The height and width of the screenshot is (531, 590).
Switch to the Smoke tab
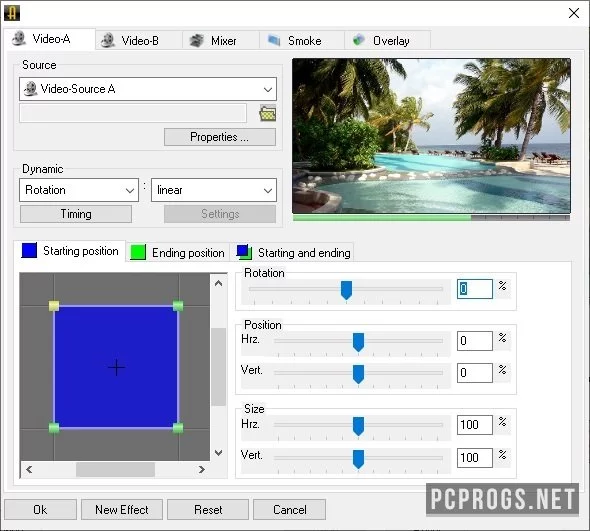[x=302, y=40]
